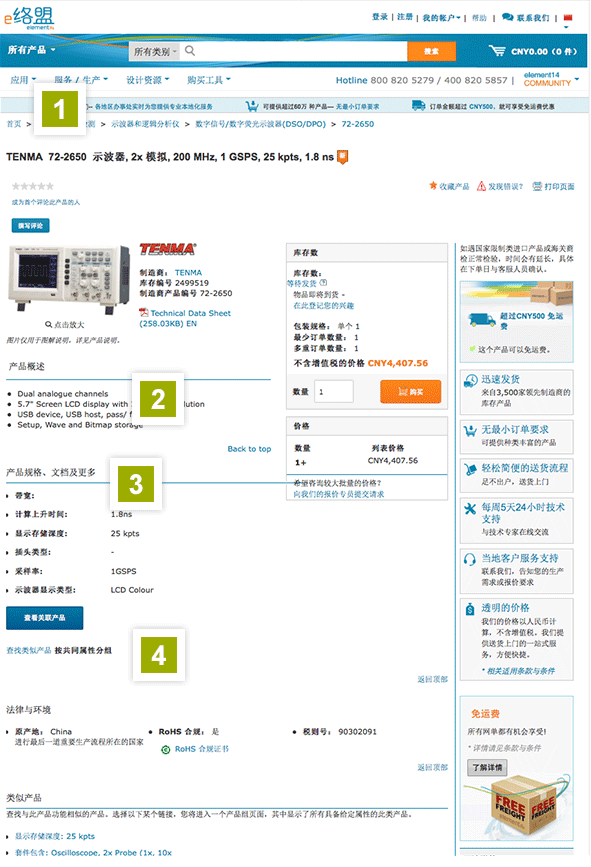Click the star icon next to 收藏产品
The width and height of the screenshot is (591, 867).
tap(433, 186)
